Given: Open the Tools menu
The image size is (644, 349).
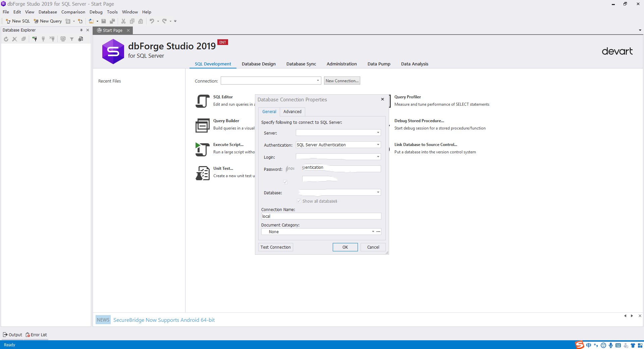Looking at the screenshot, I should point(112,12).
